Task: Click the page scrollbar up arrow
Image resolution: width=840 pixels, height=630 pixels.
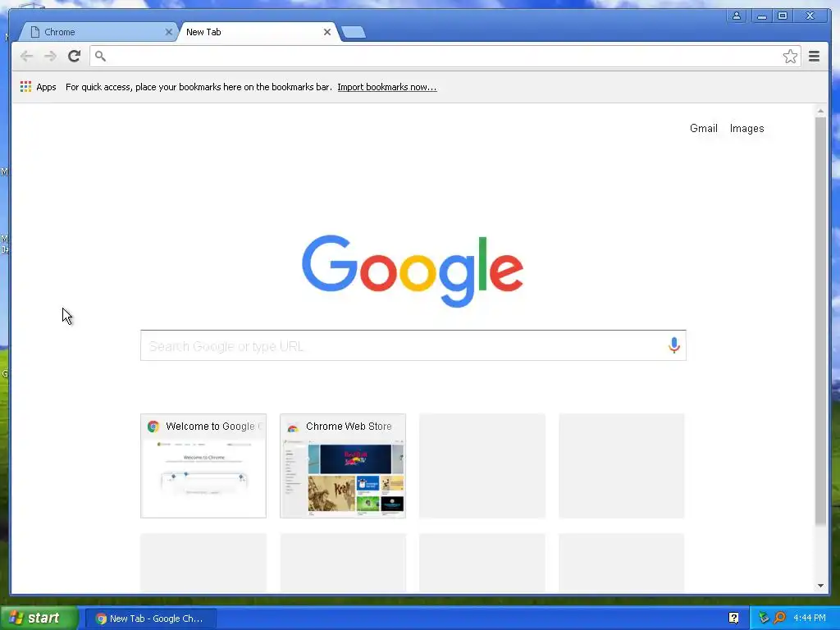Action: [820, 111]
